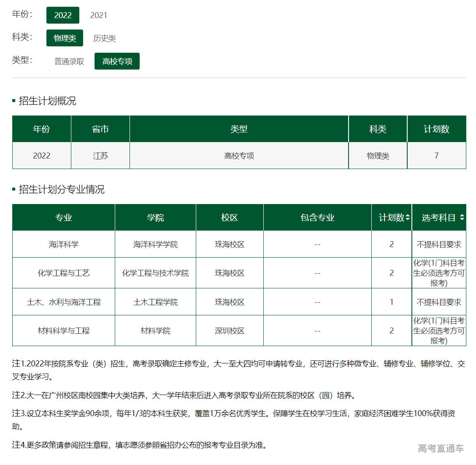Expand the 选考科目 sorter control
Image resolution: width=476 pixels, height=465 pixels.
(462, 217)
